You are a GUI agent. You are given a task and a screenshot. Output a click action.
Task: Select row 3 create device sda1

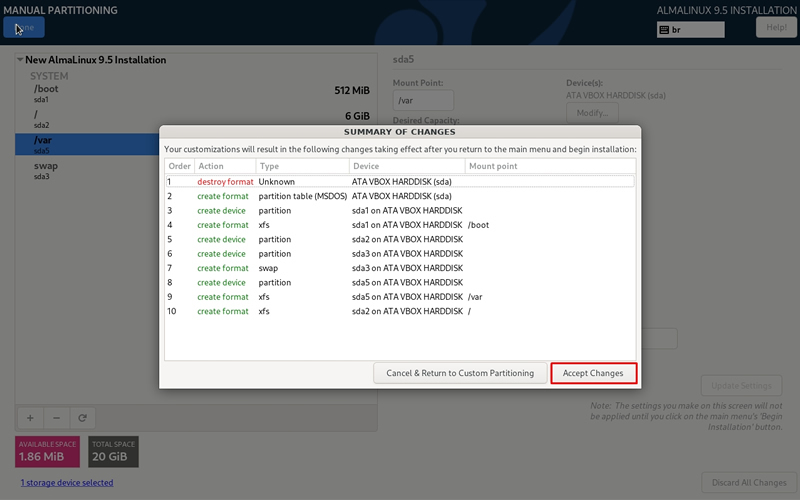(400, 210)
